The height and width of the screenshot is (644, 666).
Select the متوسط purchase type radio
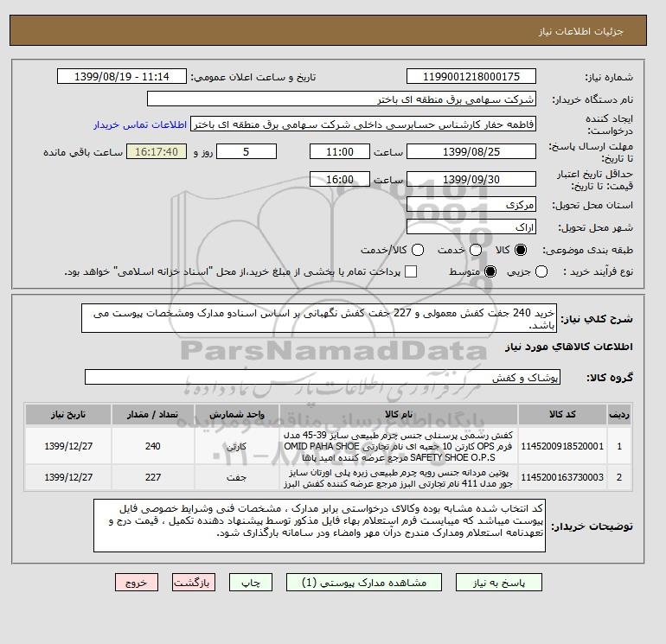pyautogui.click(x=490, y=271)
